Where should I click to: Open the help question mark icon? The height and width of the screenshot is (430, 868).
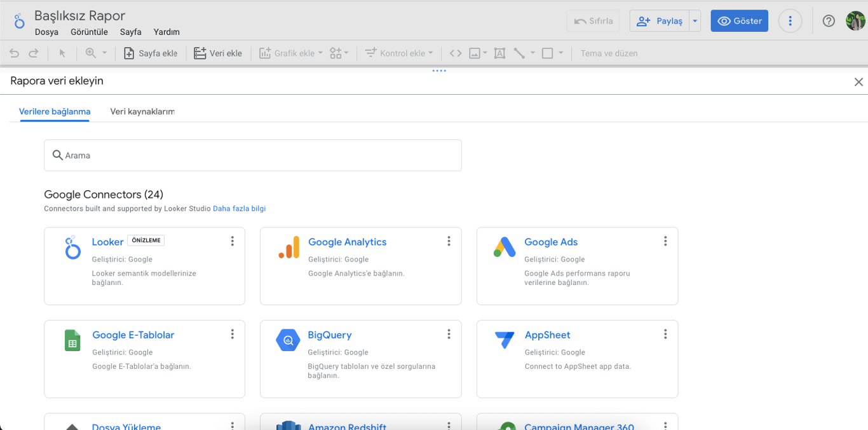point(829,21)
